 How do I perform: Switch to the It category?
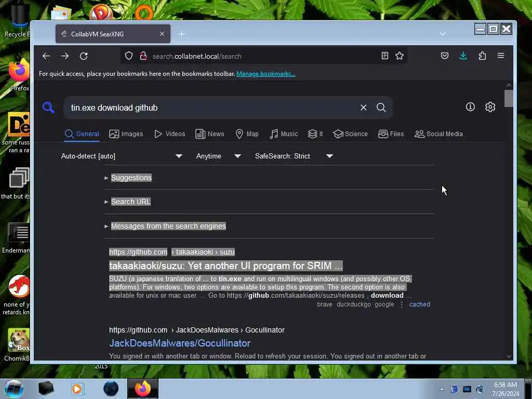(315, 134)
